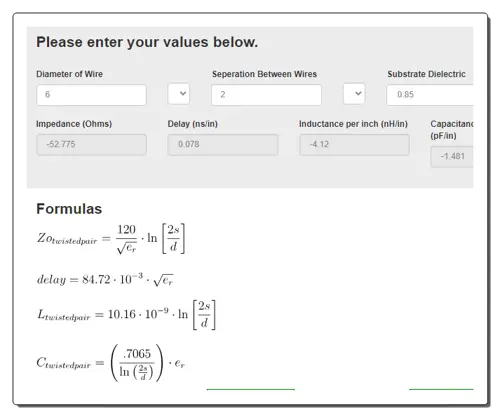Click the Substrate Dielectric label
Screen dimensions: 500x417
[x=426, y=74]
